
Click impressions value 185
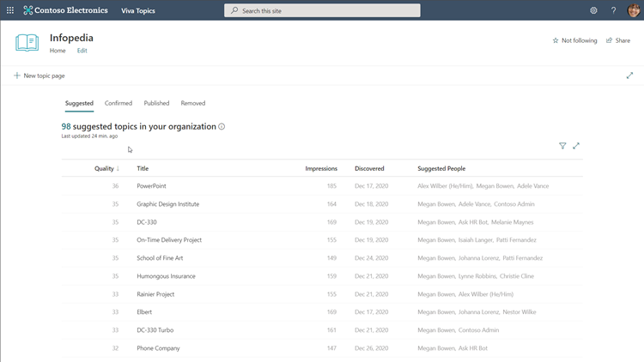331,186
